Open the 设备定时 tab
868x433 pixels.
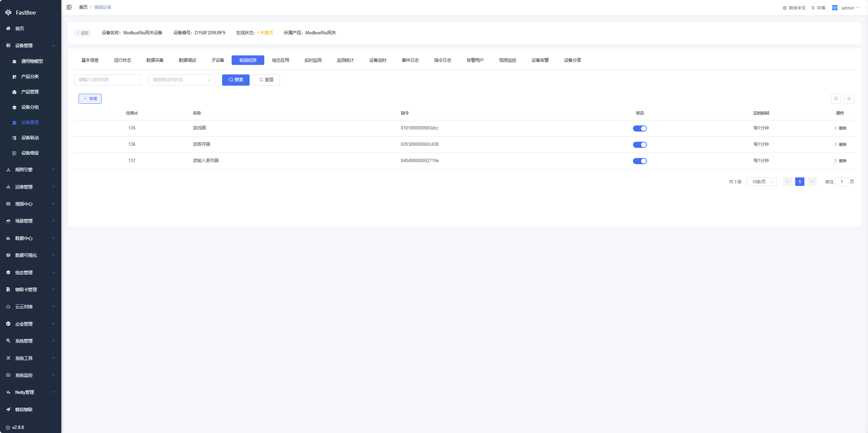378,60
